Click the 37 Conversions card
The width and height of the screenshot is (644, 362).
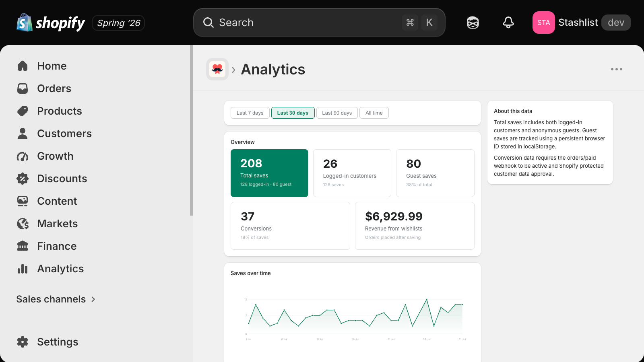click(x=290, y=226)
